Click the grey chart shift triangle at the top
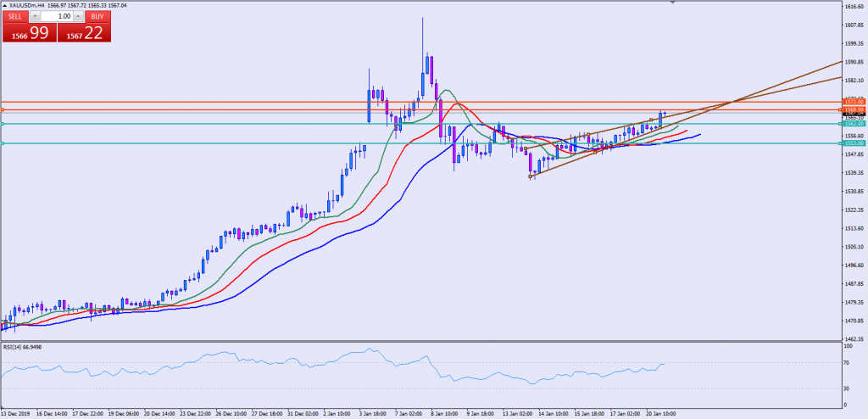Viewport: 868px width, 419px height. (x=673, y=3)
